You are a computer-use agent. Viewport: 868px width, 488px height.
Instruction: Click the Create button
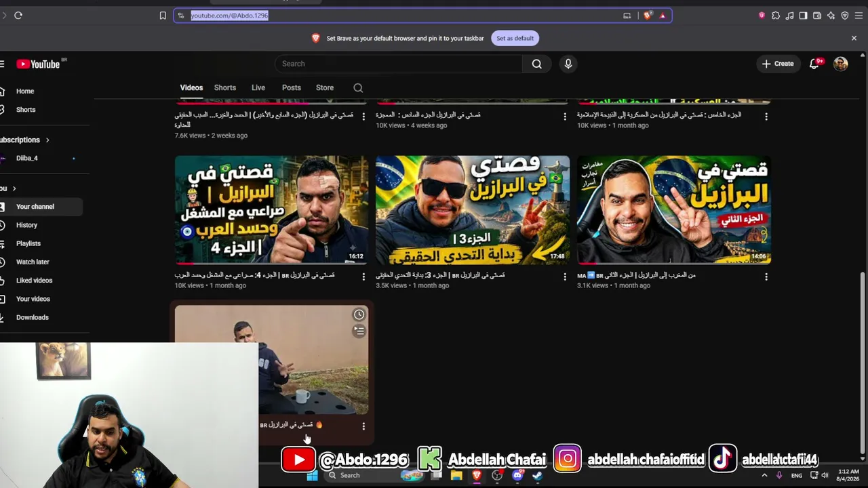coord(777,64)
